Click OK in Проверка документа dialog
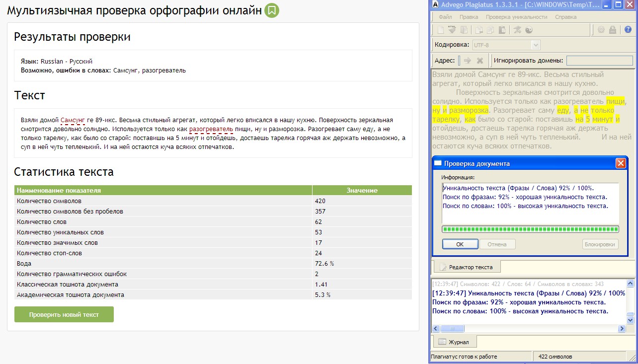The width and height of the screenshot is (638, 364). point(460,244)
